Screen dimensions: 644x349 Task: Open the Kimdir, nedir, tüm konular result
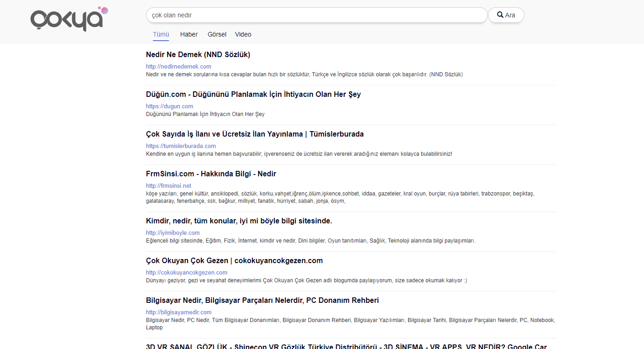[x=239, y=221]
